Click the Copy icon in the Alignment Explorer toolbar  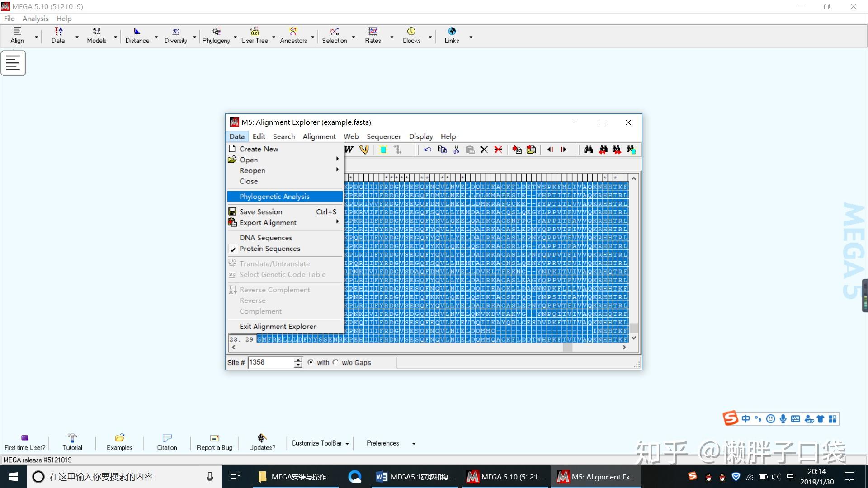[x=442, y=150]
